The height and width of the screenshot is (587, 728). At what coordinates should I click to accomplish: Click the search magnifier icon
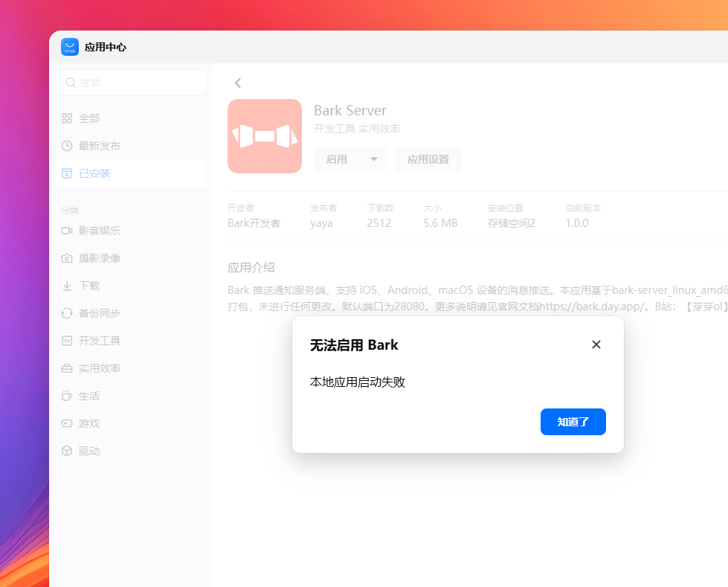click(70, 83)
